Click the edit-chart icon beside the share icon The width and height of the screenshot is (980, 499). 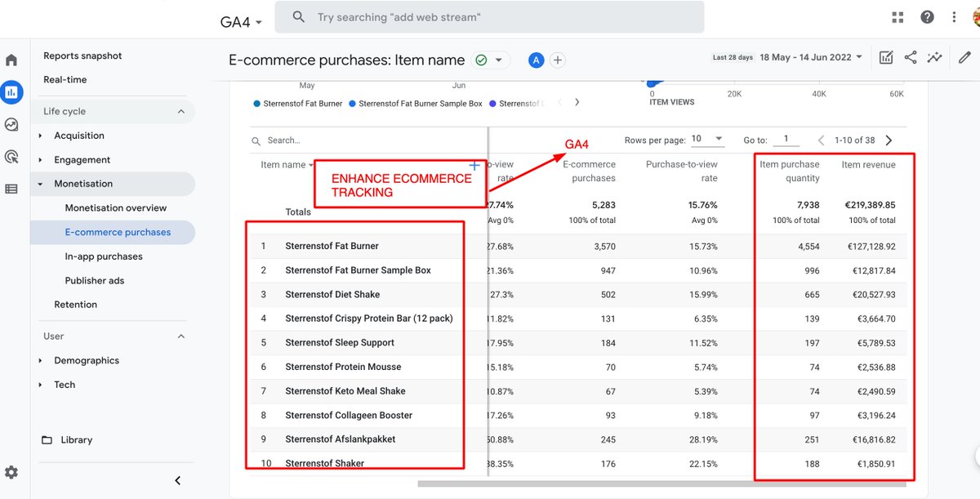[x=885, y=57]
